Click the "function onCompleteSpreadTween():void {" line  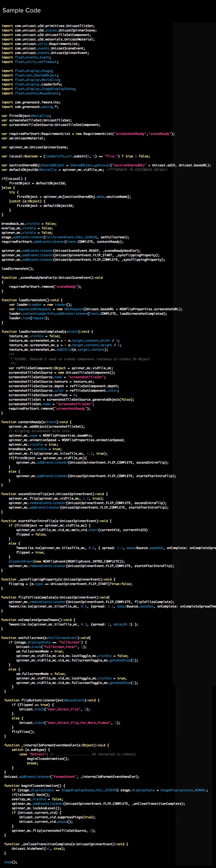point(38,620)
